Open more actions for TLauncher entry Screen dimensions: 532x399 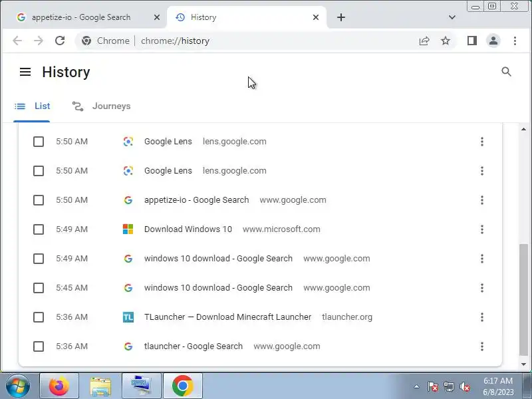pyautogui.click(x=481, y=317)
